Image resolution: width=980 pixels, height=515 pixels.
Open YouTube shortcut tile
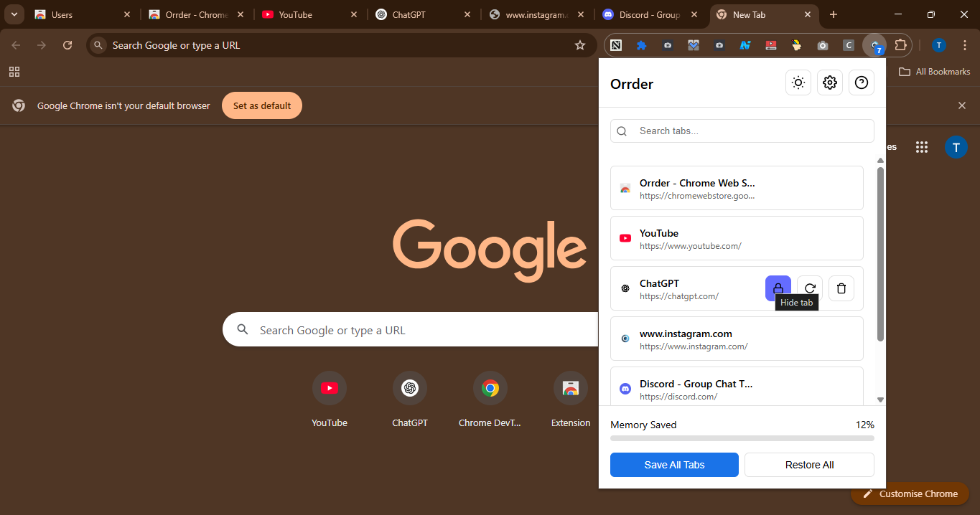point(330,400)
